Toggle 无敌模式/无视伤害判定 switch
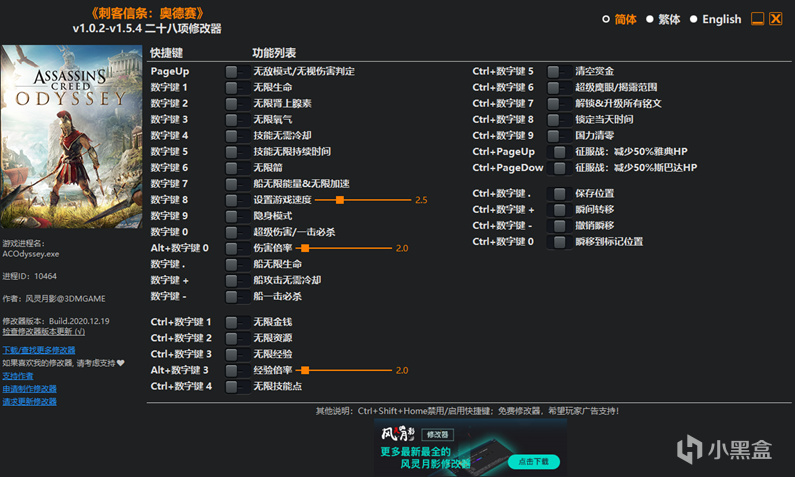Viewport: 795px width, 477px height. coord(237,71)
